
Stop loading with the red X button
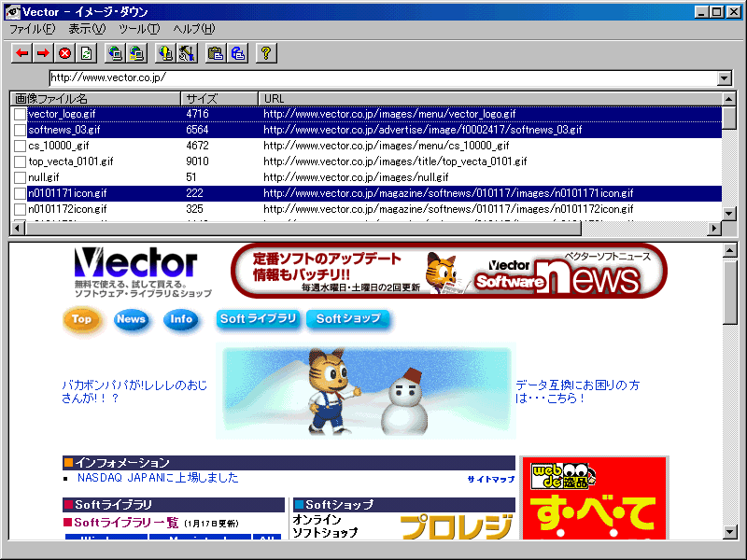click(x=64, y=53)
